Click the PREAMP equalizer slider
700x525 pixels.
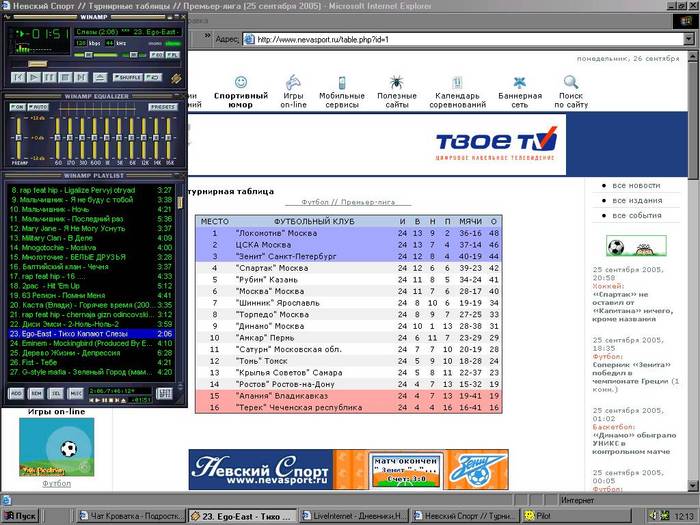(19, 138)
